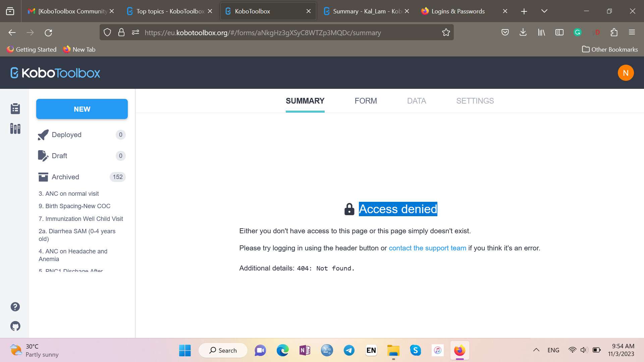Image resolution: width=644 pixels, height=362 pixels.
Task: Open tracking protection shield info
Action: point(107,32)
